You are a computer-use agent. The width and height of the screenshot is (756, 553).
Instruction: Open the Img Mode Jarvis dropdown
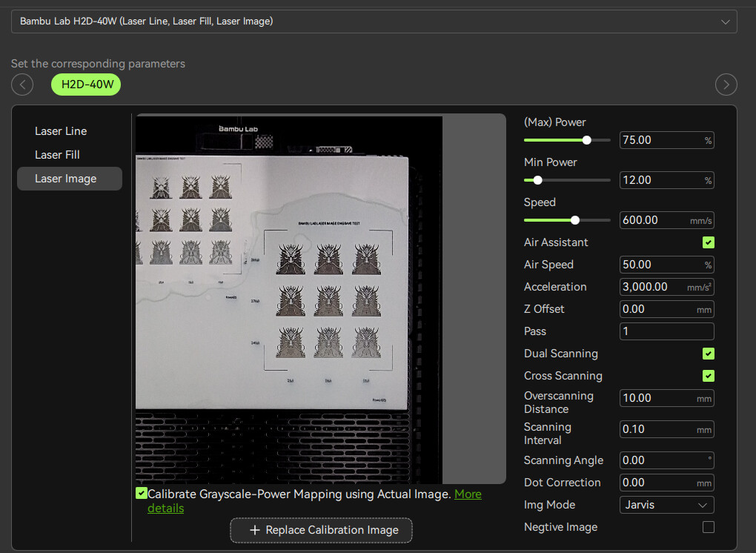click(666, 505)
